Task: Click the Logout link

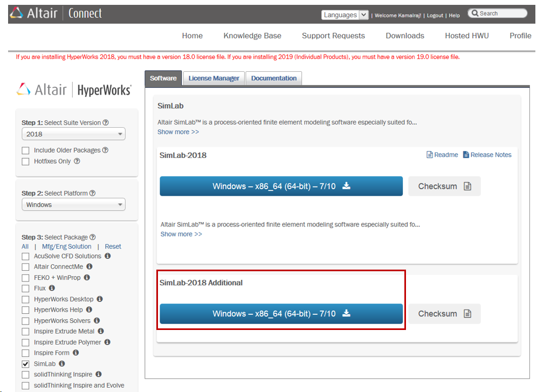Action: (435, 16)
